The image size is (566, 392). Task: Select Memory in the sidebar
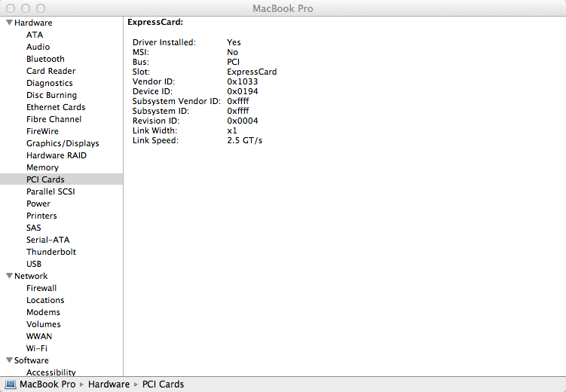(x=42, y=167)
